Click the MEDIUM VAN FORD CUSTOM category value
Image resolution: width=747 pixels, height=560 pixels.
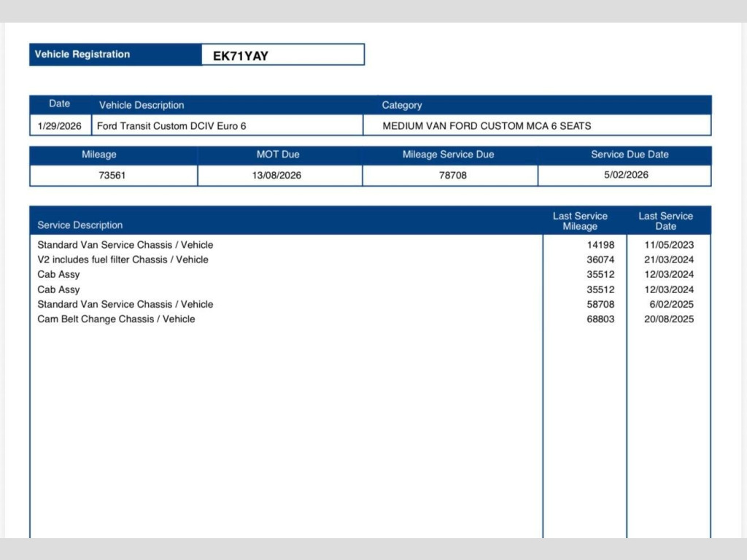[x=487, y=125]
